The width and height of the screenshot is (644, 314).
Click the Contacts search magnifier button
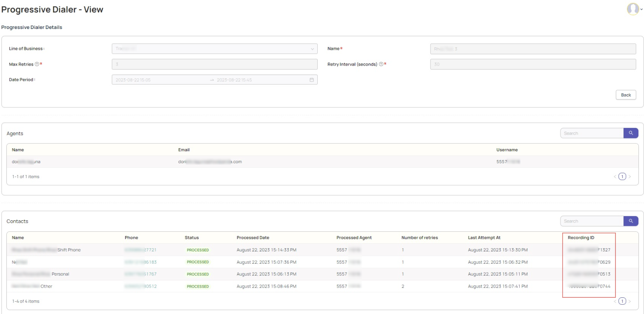(x=631, y=221)
